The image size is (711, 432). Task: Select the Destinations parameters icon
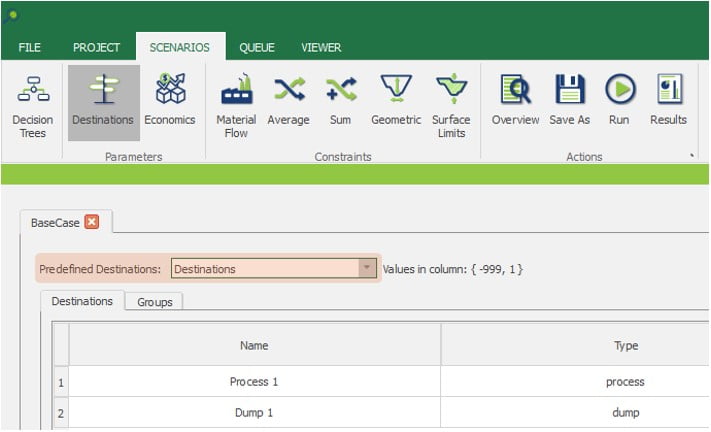[x=103, y=102]
